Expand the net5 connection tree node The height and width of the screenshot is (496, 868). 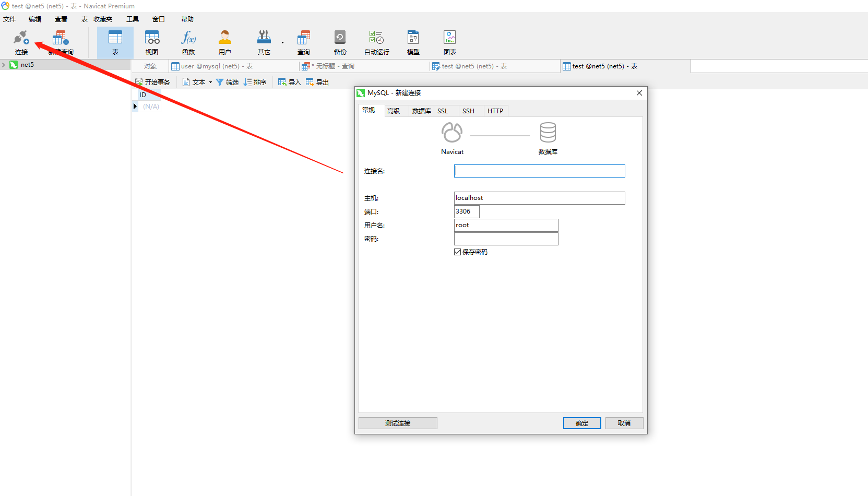pos(4,65)
